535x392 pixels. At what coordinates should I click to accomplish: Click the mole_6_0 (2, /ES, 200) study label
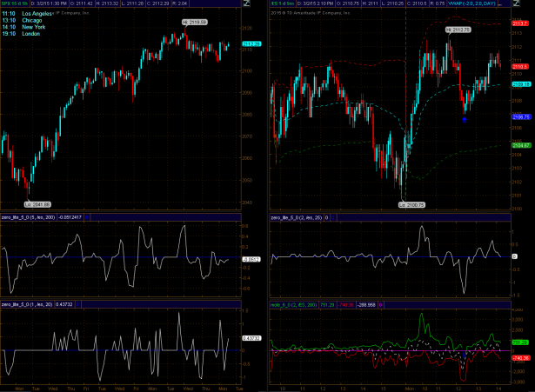(294, 305)
